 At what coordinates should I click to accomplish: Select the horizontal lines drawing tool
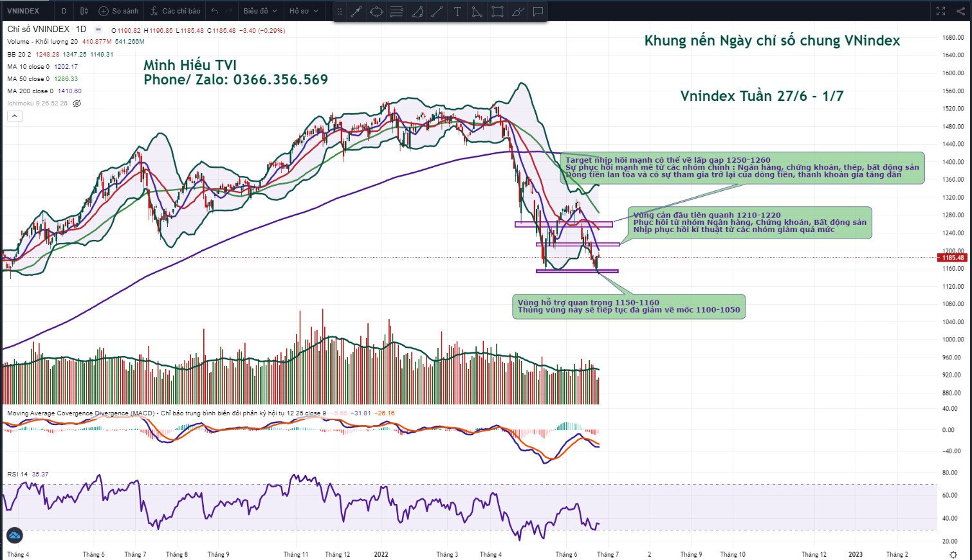(396, 12)
